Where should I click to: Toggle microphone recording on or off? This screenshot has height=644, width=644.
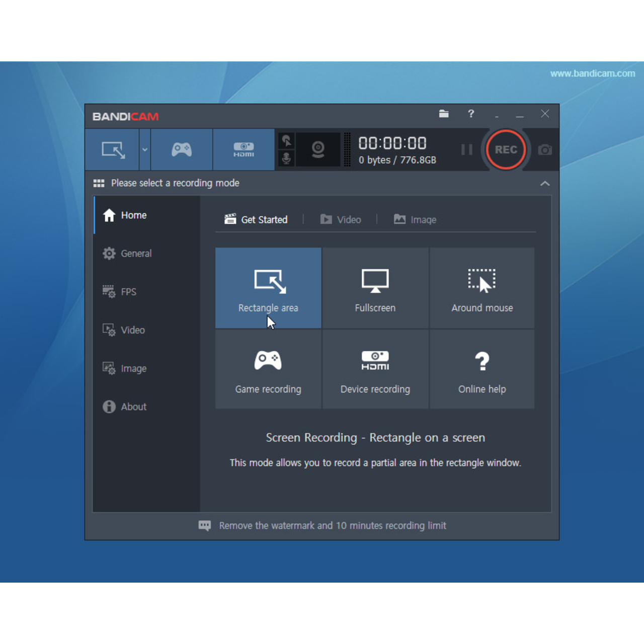click(x=286, y=158)
